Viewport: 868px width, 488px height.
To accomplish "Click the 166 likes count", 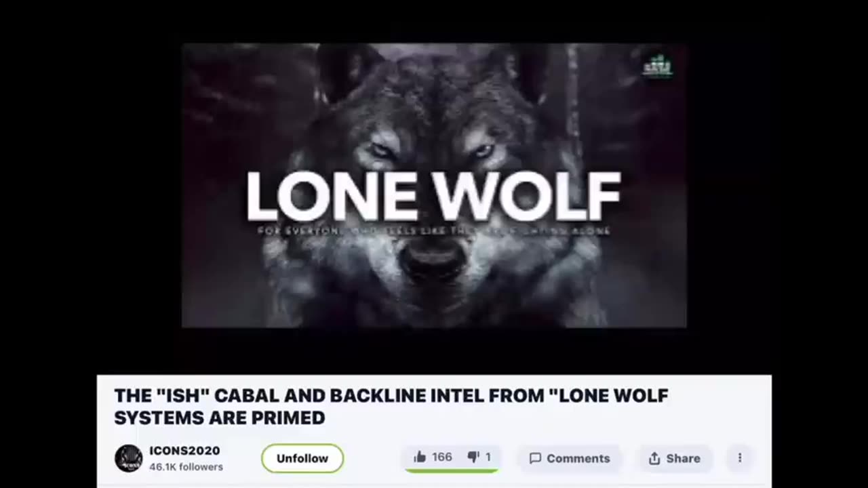I will pos(442,457).
